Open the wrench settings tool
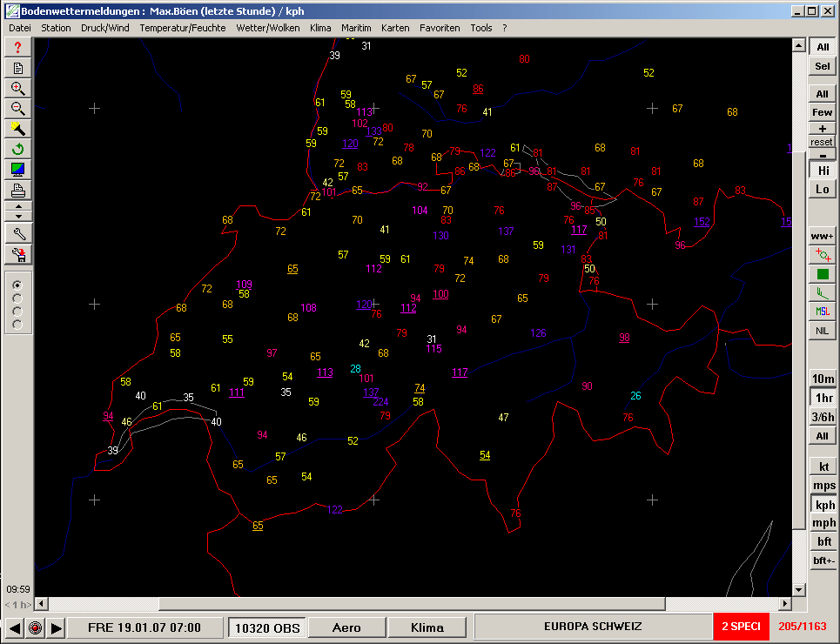Image resolution: width=840 pixels, height=644 pixels. tap(17, 233)
